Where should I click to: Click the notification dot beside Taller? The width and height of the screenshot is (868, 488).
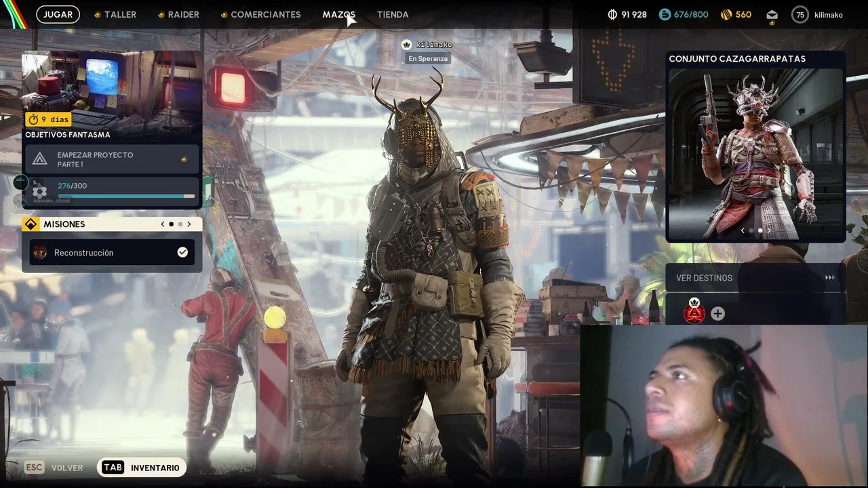pos(98,14)
